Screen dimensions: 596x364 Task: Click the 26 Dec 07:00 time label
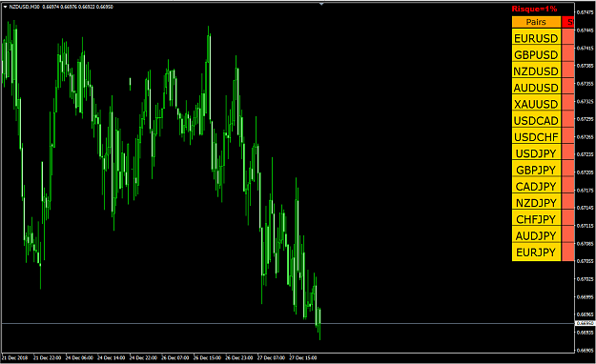pyautogui.click(x=175, y=358)
